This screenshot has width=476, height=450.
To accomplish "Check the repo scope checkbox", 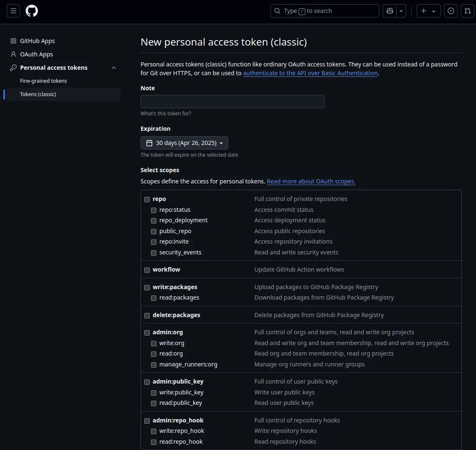I will pyautogui.click(x=147, y=200).
